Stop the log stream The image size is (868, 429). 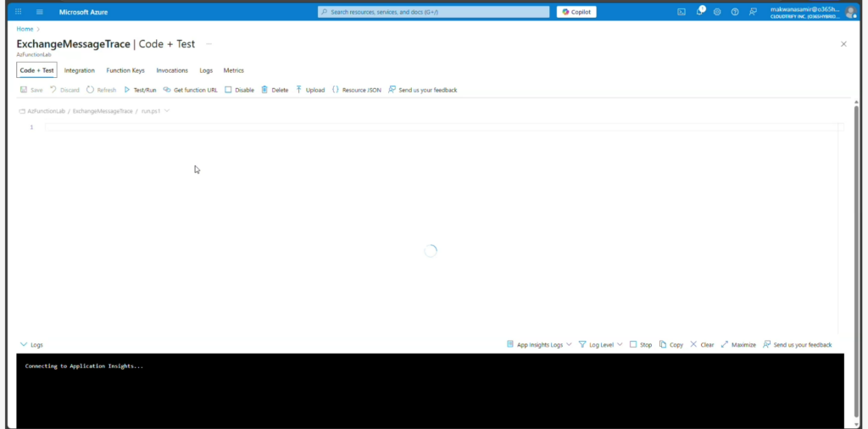click(x=641, y=344)
